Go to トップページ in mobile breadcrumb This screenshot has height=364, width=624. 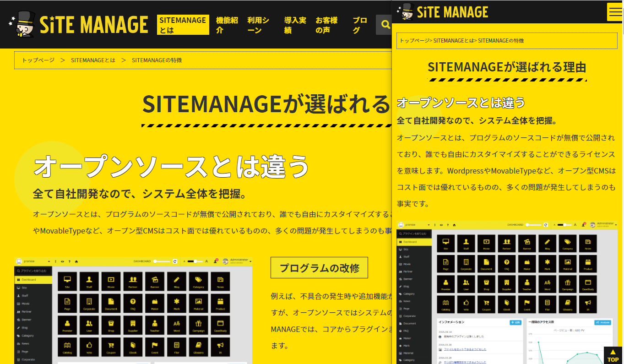pos(414,41)
